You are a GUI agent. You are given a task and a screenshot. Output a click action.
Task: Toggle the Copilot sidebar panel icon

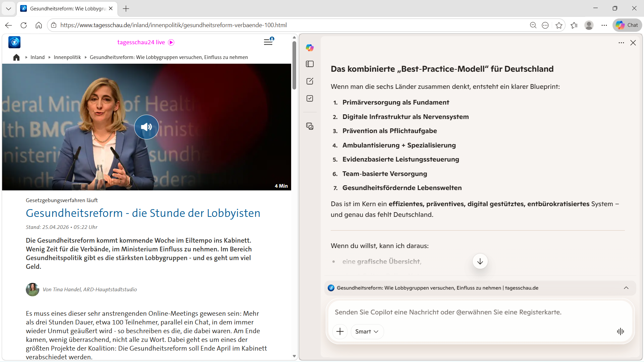[310, 64]
